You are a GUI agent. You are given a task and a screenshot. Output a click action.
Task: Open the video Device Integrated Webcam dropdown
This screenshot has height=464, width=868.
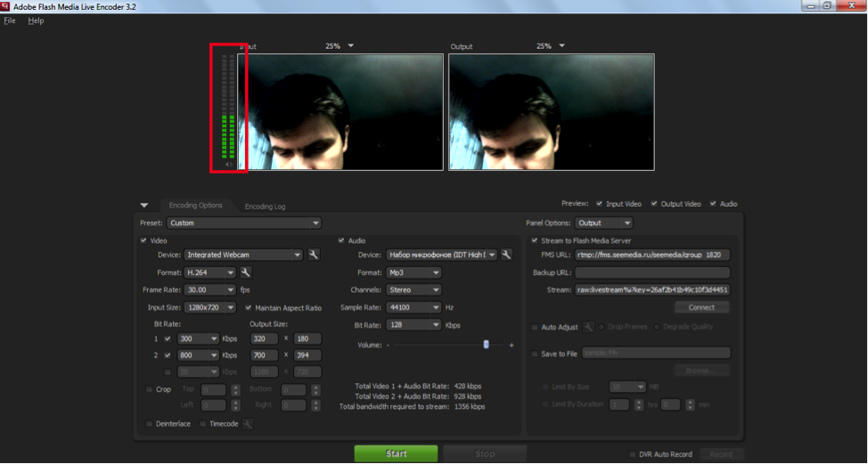243,255
